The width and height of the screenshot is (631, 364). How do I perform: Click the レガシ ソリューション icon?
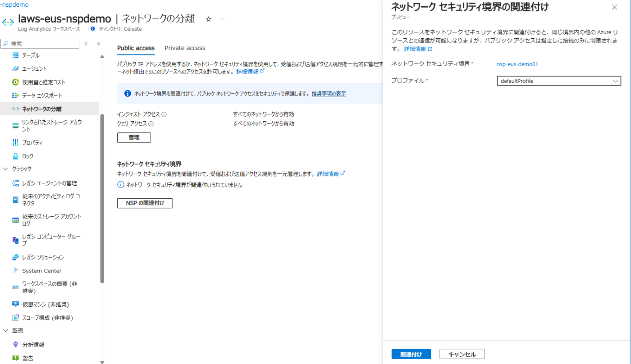[x=15, y=257]
